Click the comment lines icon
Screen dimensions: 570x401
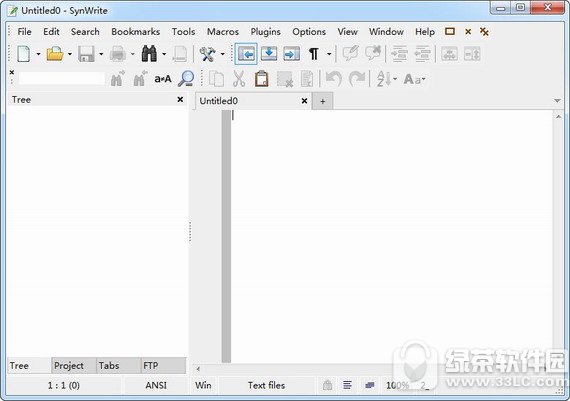point(350,53)
